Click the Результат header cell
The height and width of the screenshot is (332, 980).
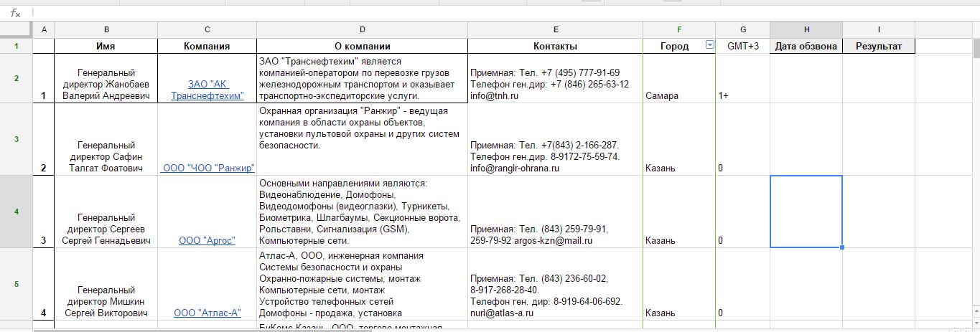879,46
